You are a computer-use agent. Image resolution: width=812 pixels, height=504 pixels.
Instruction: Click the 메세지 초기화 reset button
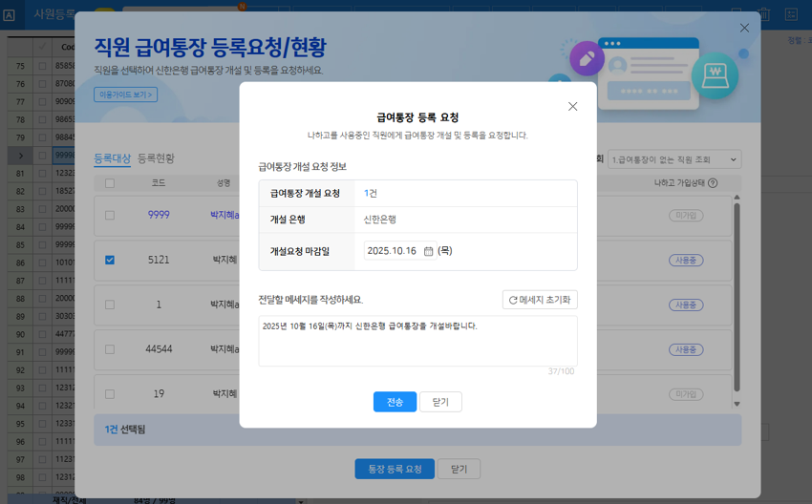tap(540, 300)
